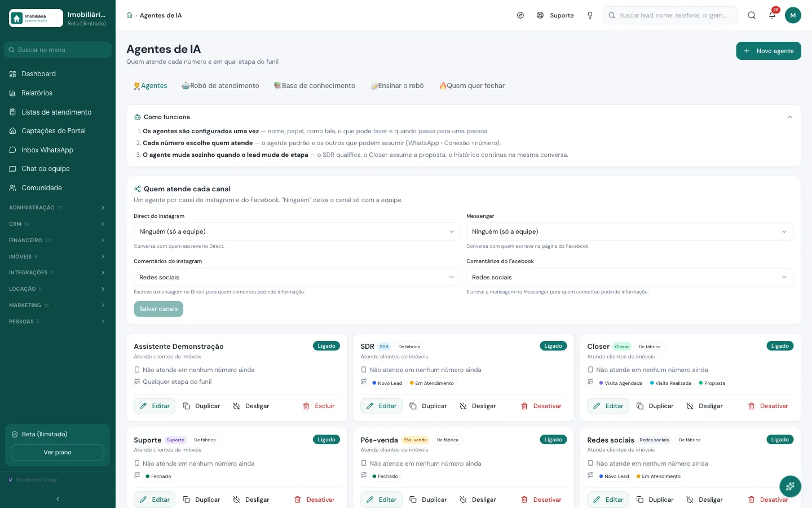The height and width of the screenshot is (508, 812).
Task: Go to Relatórios in the sidebar
Action: coord(58,93)
